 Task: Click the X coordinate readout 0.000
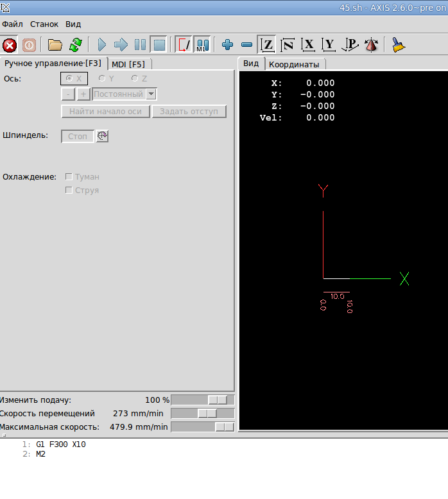[x=320, y=83]
